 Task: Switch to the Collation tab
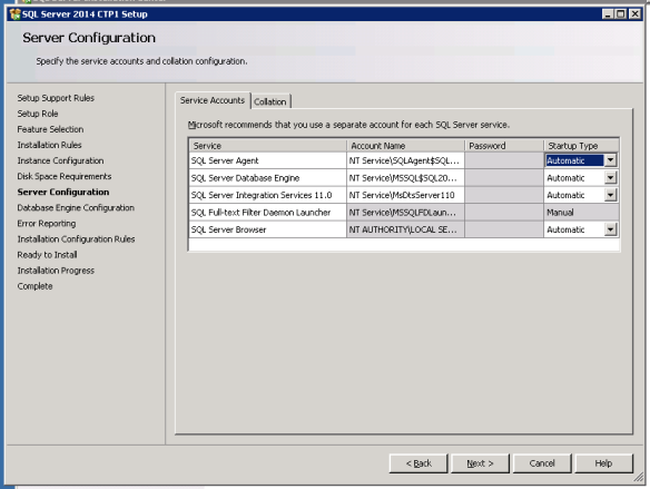point(270,102)
